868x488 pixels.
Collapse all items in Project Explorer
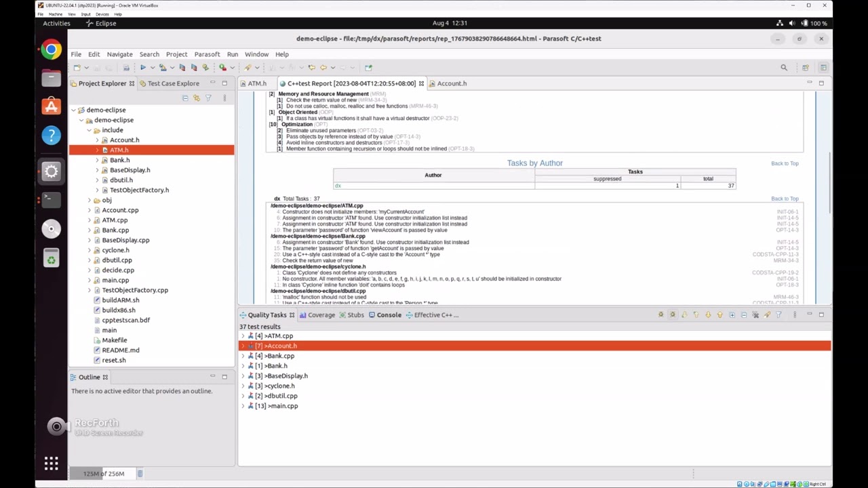click(185, 98)
